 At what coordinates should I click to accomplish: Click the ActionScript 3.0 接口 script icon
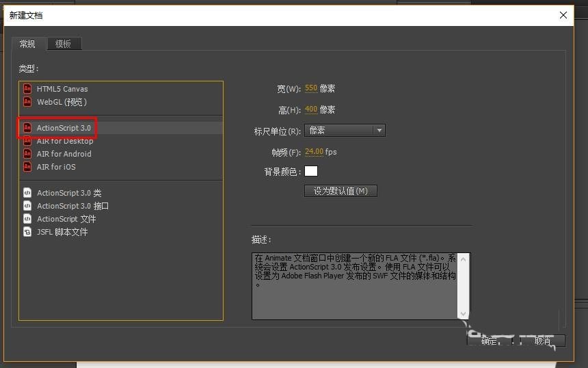(x=27, y=206)
